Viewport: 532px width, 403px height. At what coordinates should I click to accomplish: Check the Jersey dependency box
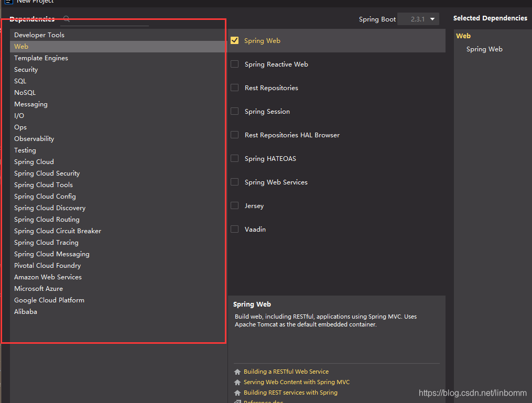pyautogui.click(x=234, y=205)
